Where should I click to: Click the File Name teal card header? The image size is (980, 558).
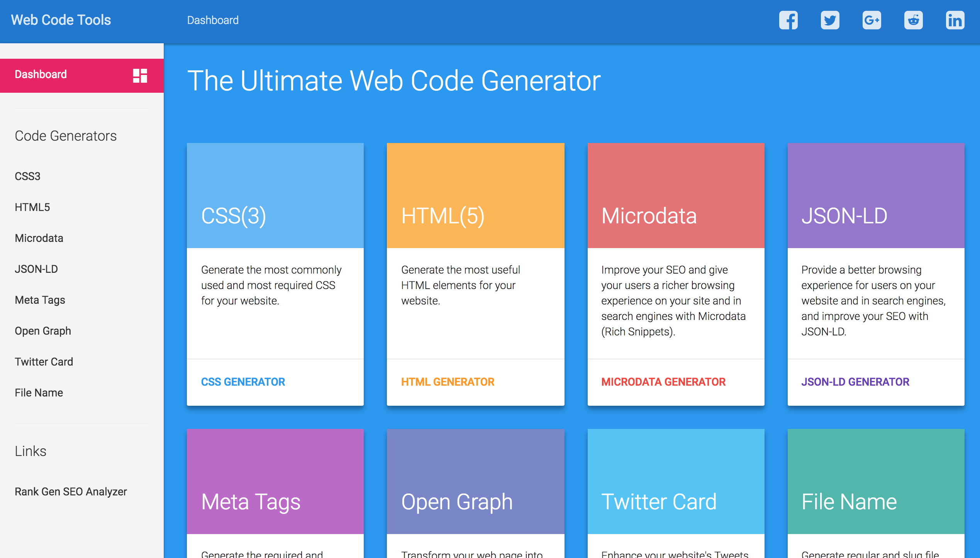(x=876, y=481)
